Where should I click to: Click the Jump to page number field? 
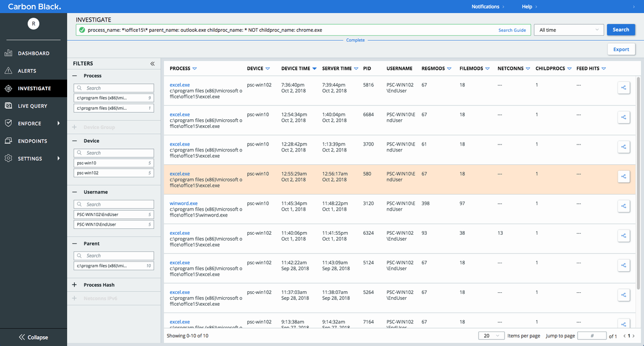click(592, 336)
